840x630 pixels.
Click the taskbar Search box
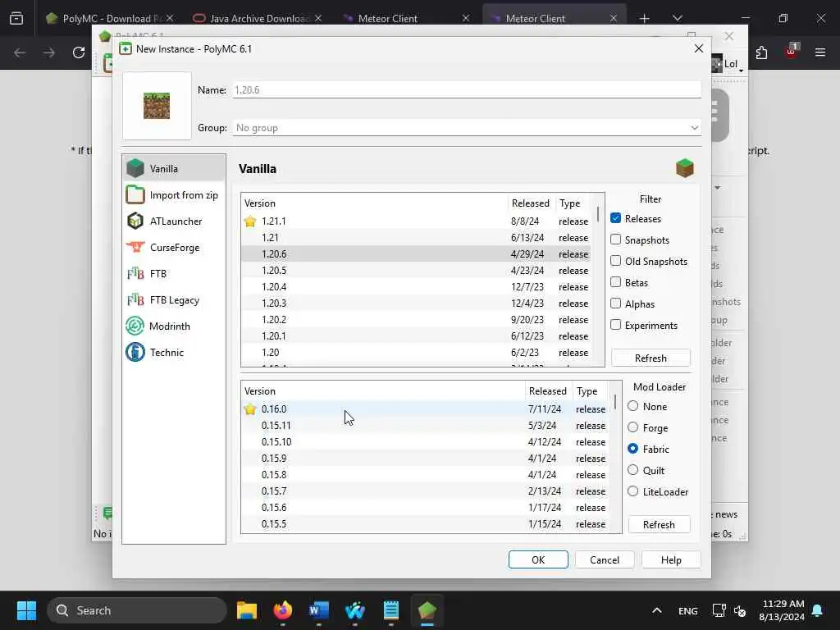137,610
